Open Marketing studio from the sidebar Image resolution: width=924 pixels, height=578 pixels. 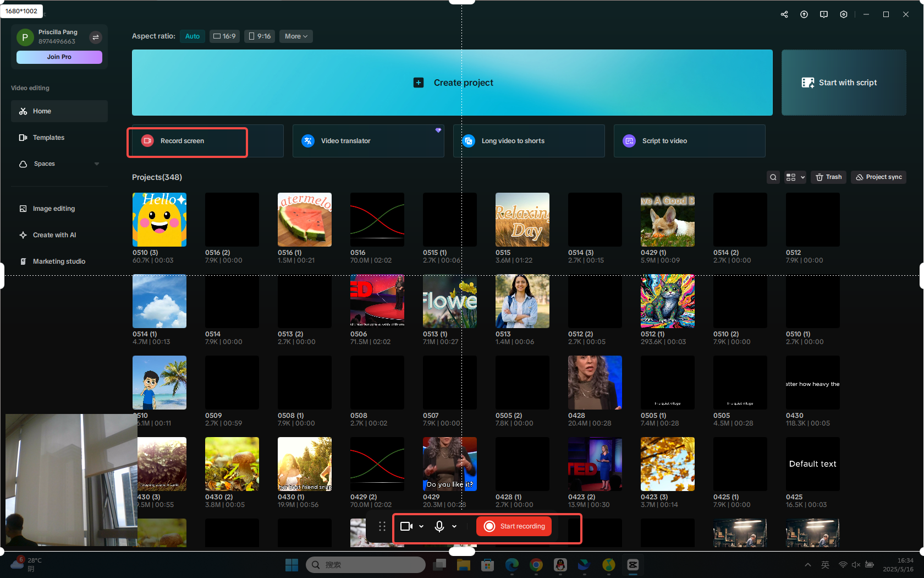pos(58,261)
